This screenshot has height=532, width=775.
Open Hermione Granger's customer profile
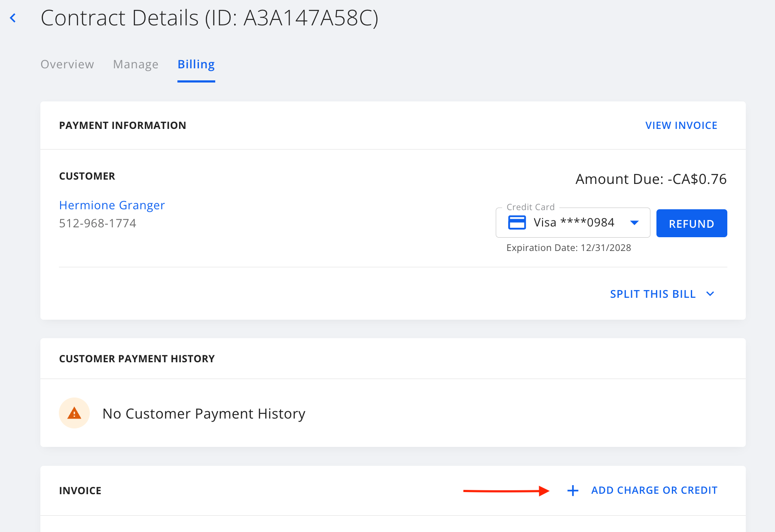point(112,205)
